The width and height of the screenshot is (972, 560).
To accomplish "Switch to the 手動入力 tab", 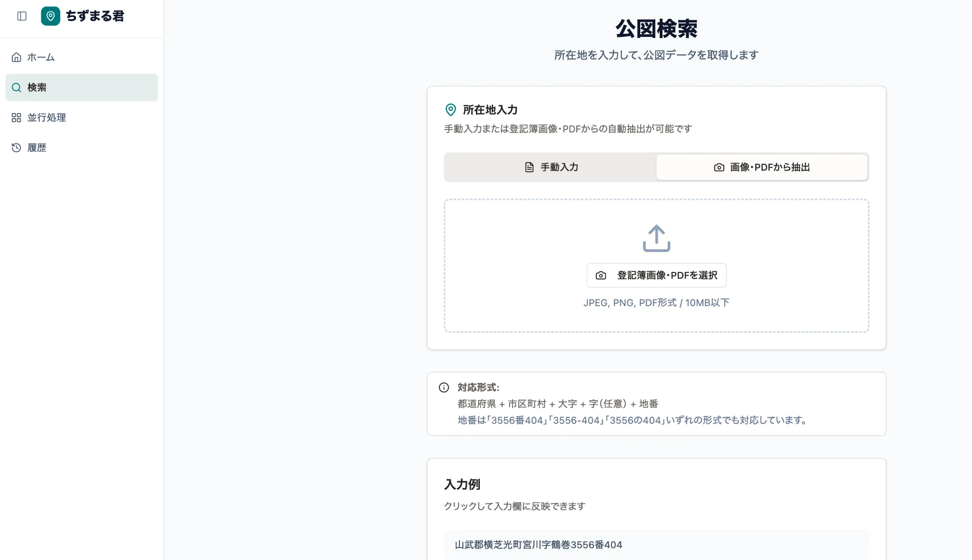I will (551, 167).
